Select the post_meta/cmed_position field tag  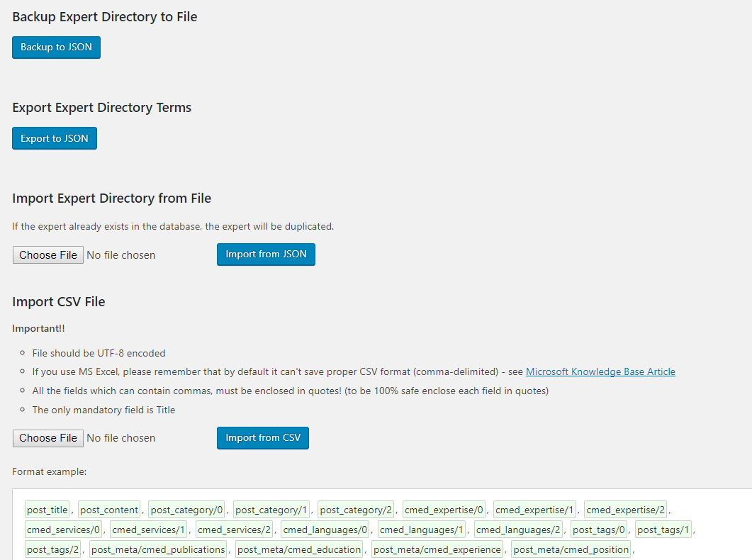click(571, 549)
